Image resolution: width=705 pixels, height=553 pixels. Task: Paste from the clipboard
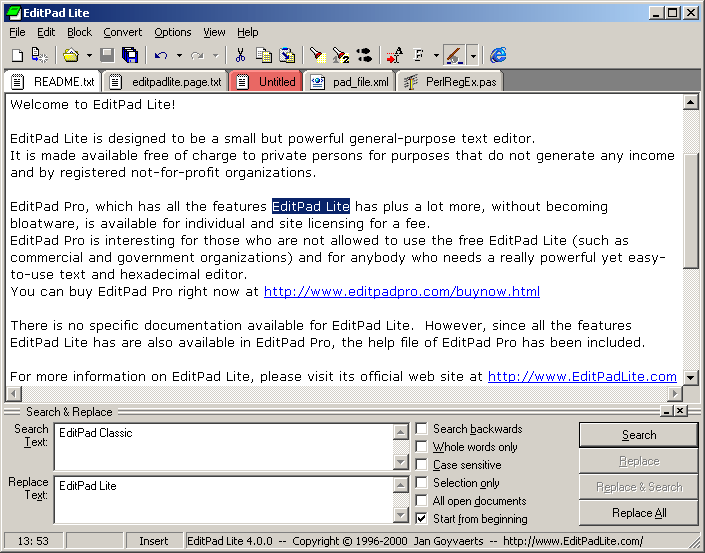coord(287,55)
